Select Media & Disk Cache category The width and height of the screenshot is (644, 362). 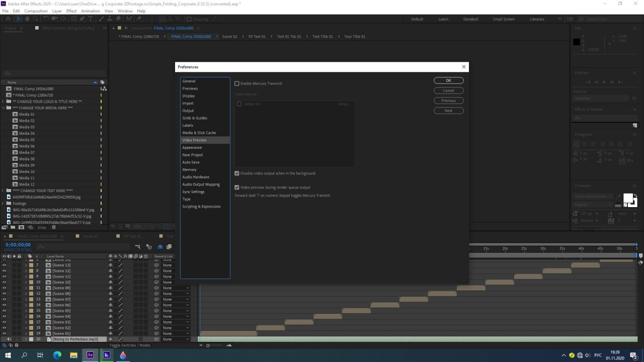click(205, 133)
